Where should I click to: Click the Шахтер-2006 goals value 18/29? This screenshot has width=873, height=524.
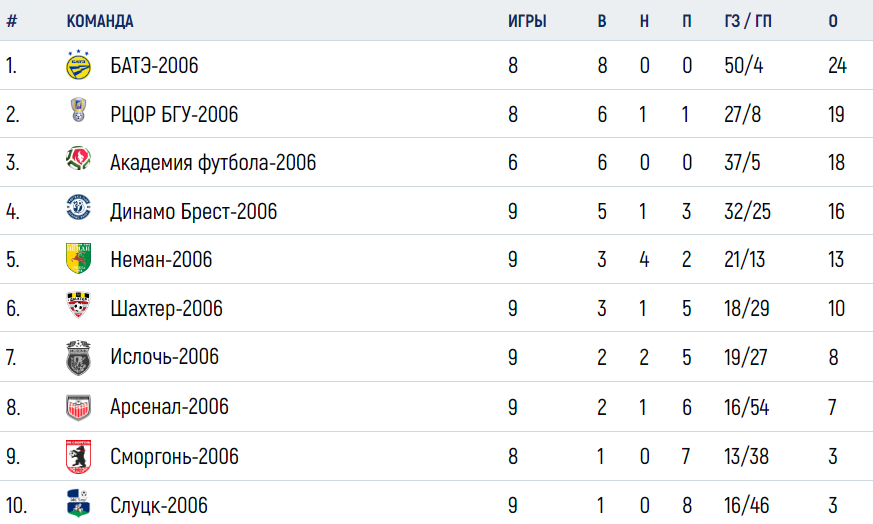(747, 308)
